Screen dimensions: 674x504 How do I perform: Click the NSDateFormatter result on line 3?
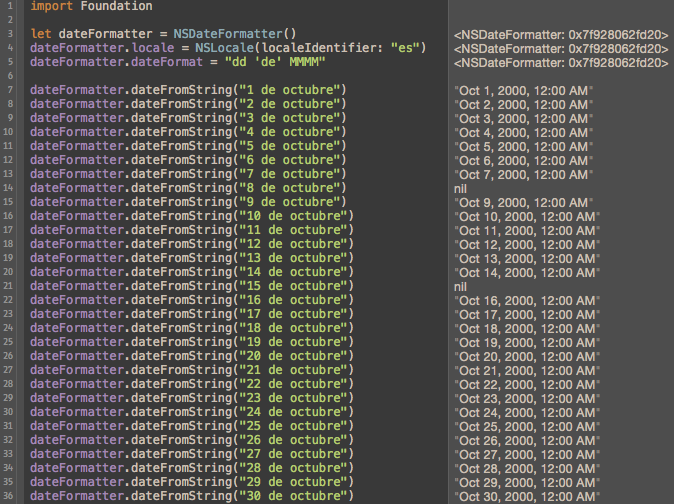tap(561, 35)
